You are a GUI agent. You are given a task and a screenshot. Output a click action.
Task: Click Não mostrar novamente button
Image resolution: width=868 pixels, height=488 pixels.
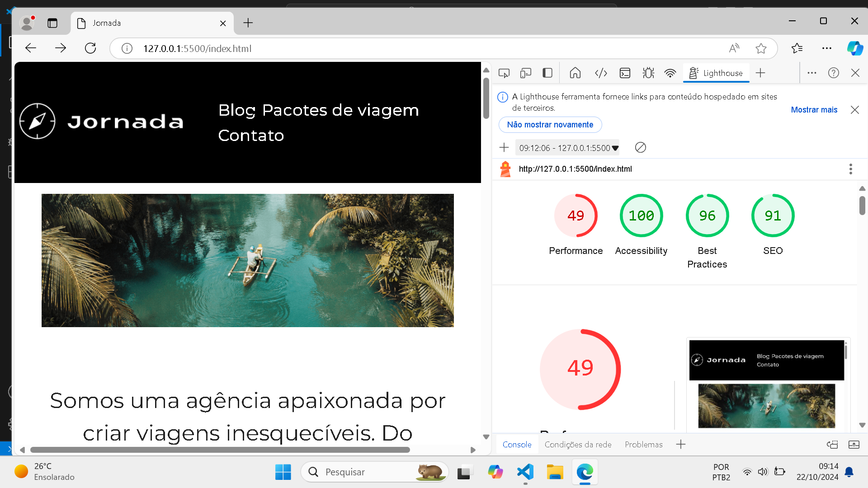click(x=550, y=125)
